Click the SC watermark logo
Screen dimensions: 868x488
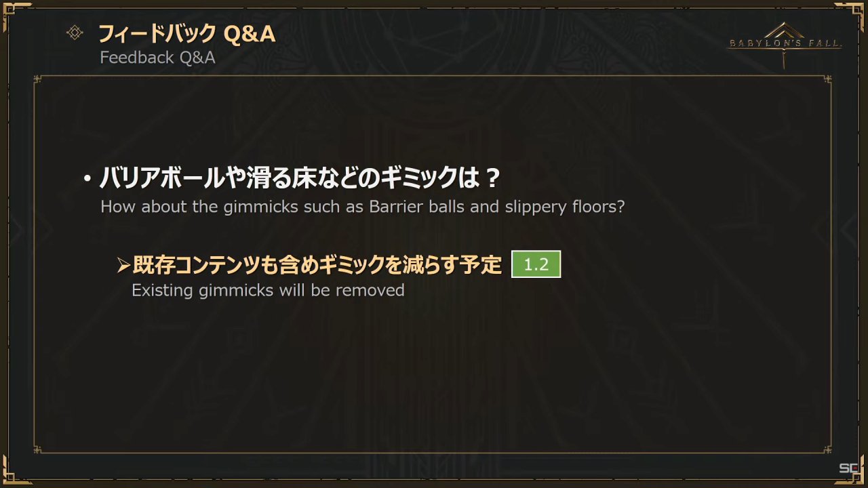coord(848,468)
